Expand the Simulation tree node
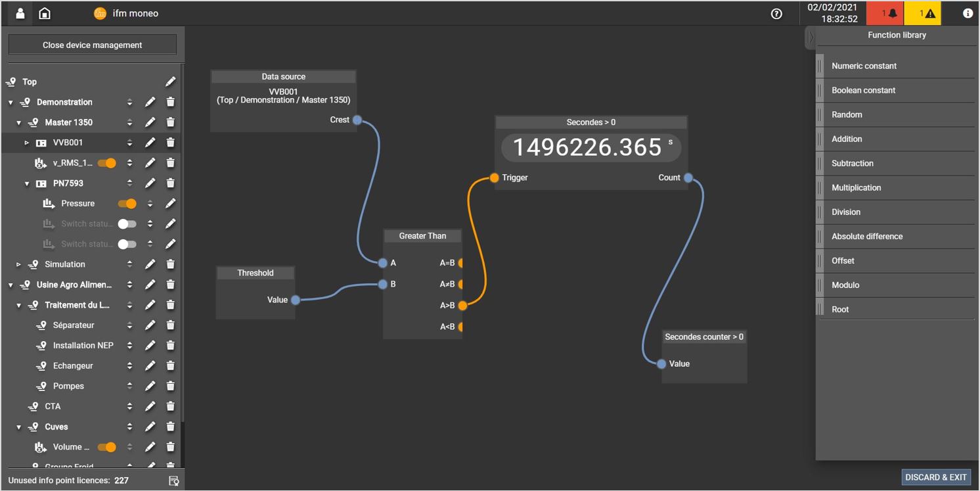 click(x=18, y=264)
